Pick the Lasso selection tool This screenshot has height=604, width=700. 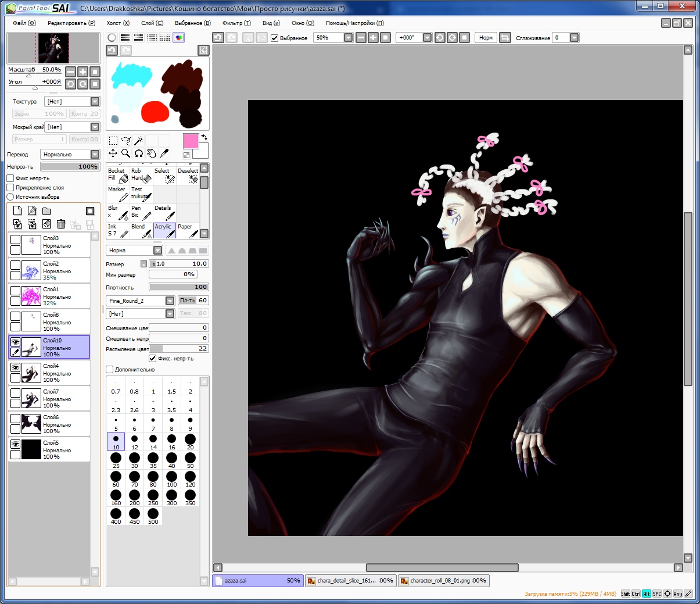coord(125,141)
